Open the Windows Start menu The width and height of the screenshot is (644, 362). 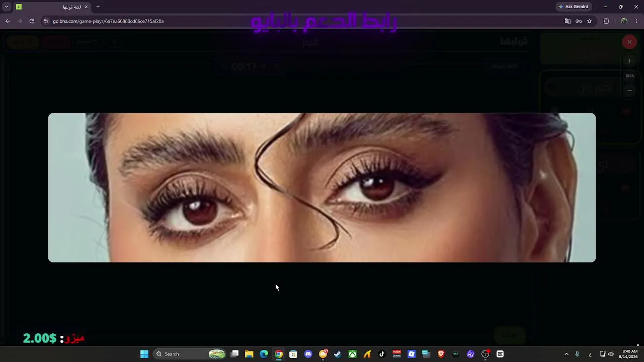coord(144,354)
